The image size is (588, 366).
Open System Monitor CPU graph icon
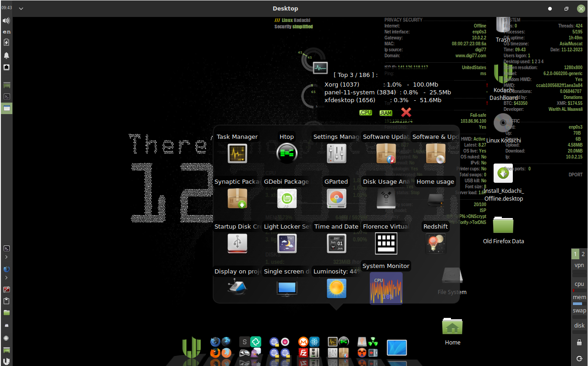click(x=386, y=288)
